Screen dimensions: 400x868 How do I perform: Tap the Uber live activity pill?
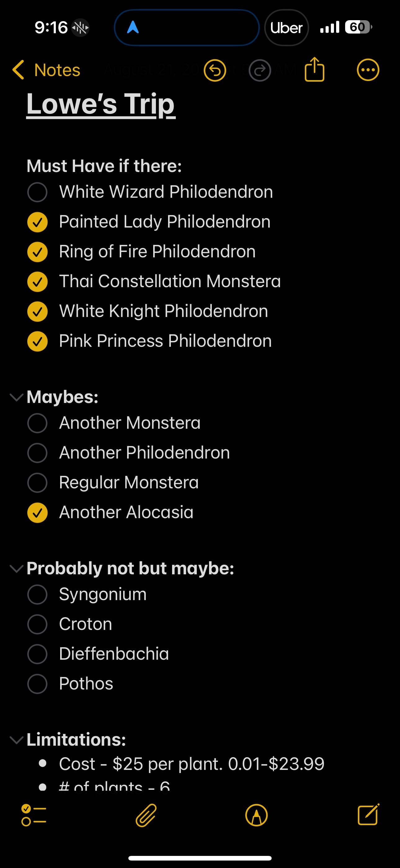[x=287, y=28]
